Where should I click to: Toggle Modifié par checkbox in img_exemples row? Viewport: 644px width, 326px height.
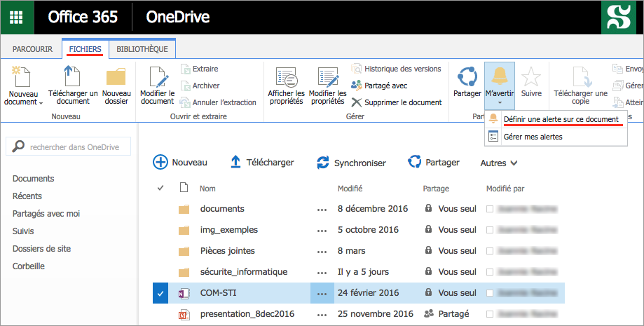[x=490, y=230]
